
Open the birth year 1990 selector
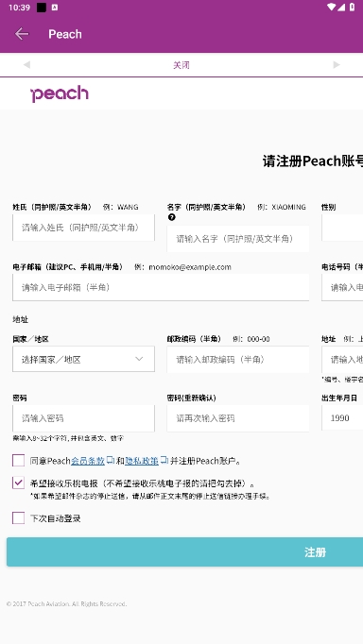[x=342, y=417]
